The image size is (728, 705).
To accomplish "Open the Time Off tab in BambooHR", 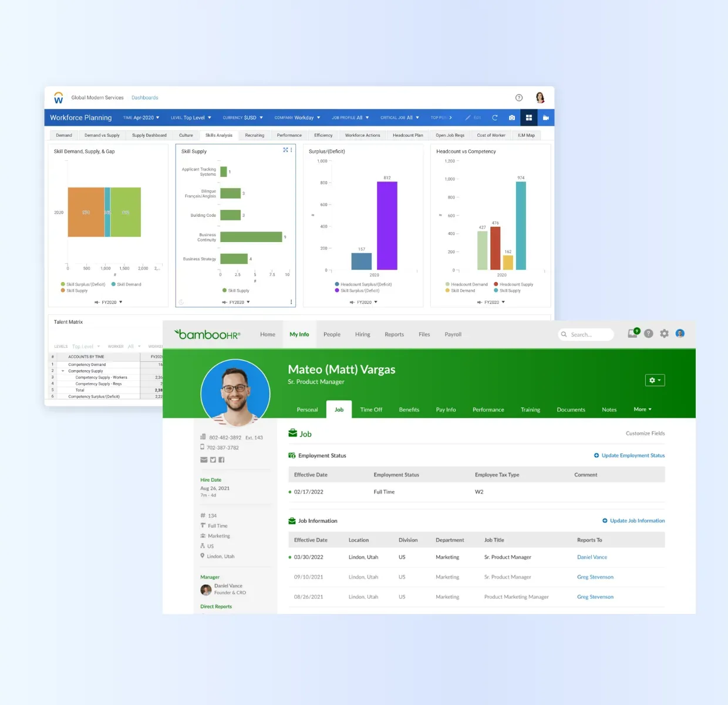I will pyautogui.click(x=371, y=409).
